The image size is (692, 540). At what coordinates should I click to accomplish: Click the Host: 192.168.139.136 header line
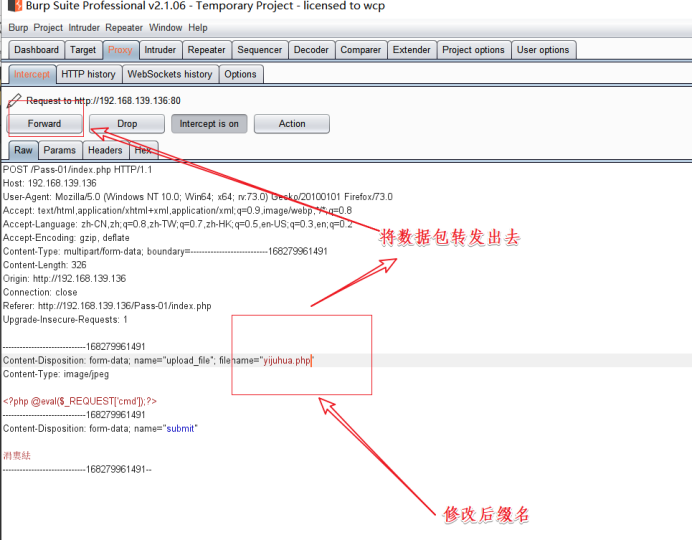pos(49,183)
